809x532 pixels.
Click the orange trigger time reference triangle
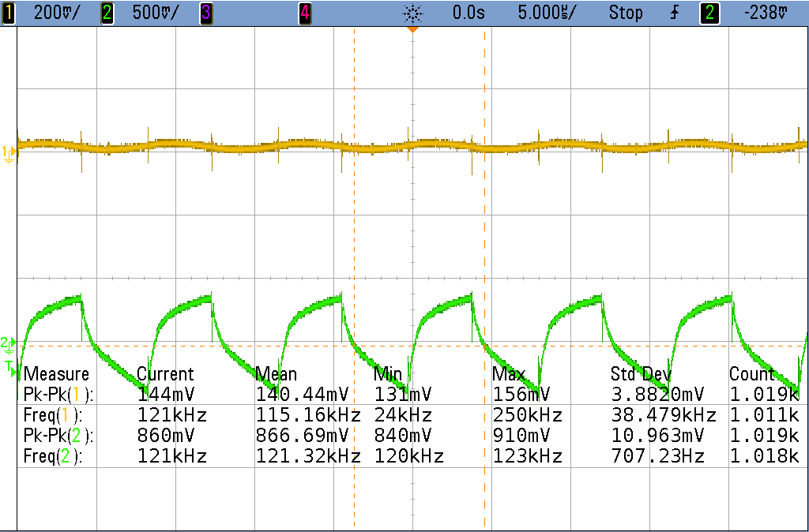coord(412,30)
